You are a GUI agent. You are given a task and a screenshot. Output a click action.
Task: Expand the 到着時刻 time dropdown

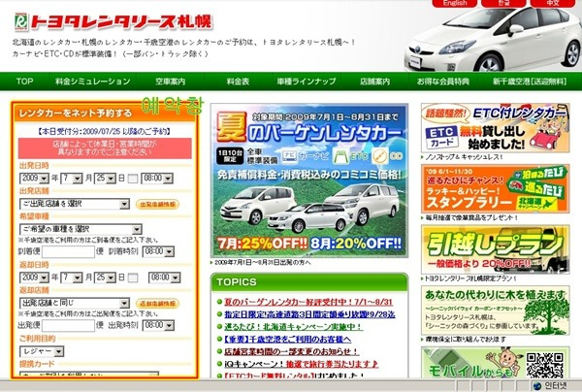point(158,251)
